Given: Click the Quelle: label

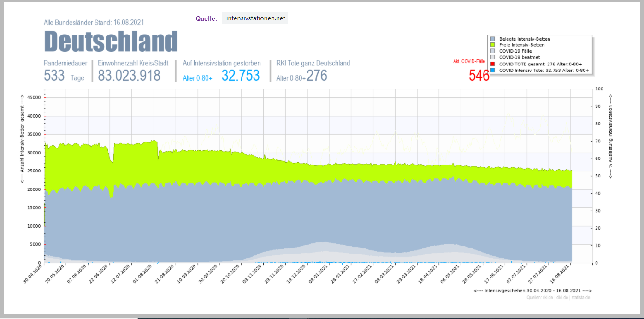Looking at the screenshot, I should tap(206, 19).
